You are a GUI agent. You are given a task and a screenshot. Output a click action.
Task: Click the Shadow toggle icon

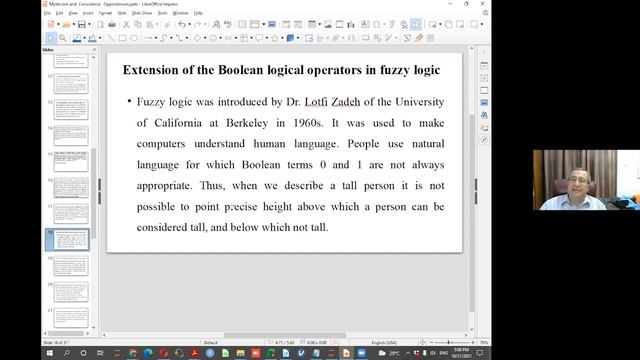(365, 38)
